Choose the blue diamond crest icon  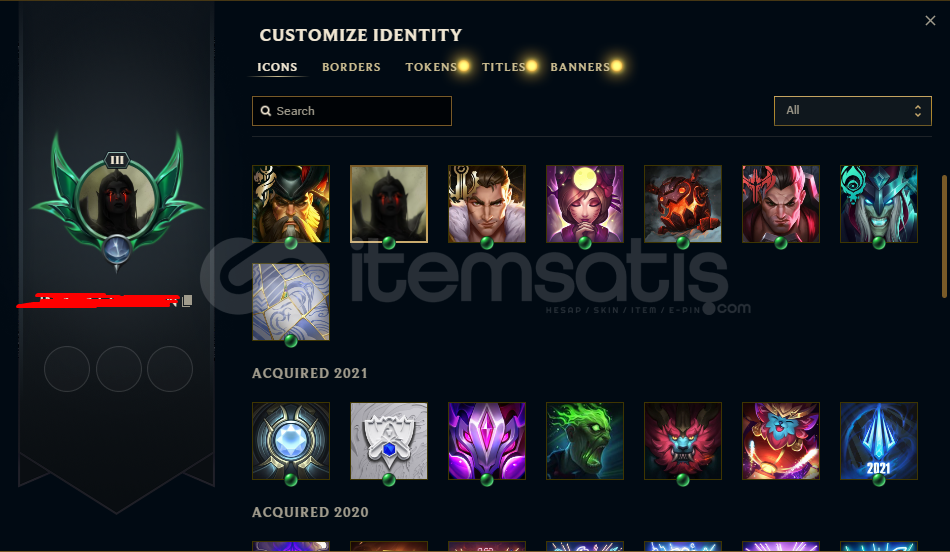[x=291, y=441]
